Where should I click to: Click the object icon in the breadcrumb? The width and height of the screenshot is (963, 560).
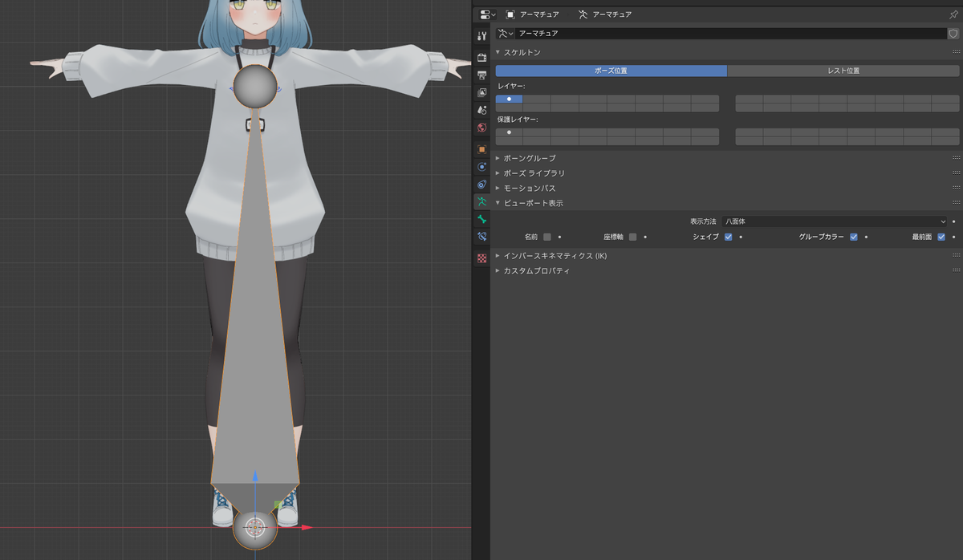(510, 14)
